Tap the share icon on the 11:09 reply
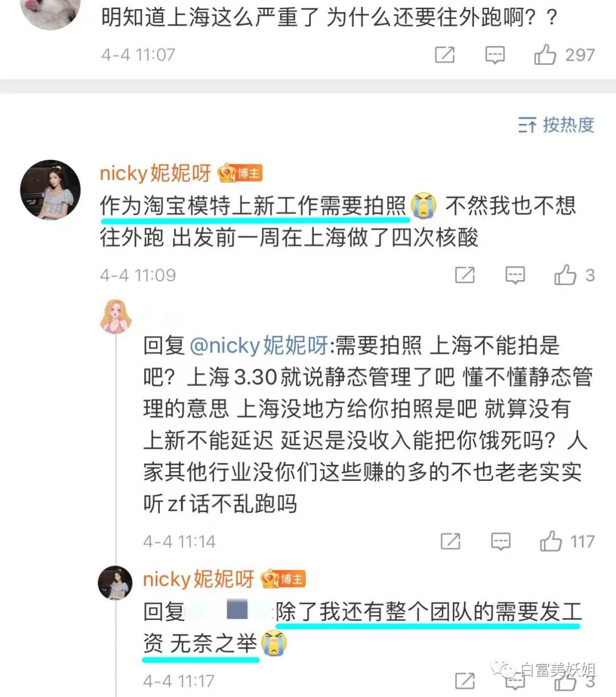Viewport: 616px width, 697px height. click(x=465, y=275)
